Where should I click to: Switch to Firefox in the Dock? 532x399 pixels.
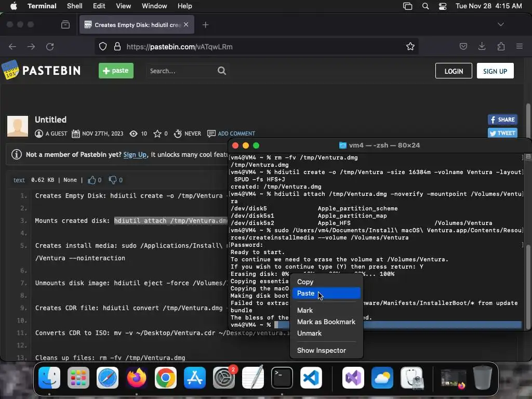[137, 378]
